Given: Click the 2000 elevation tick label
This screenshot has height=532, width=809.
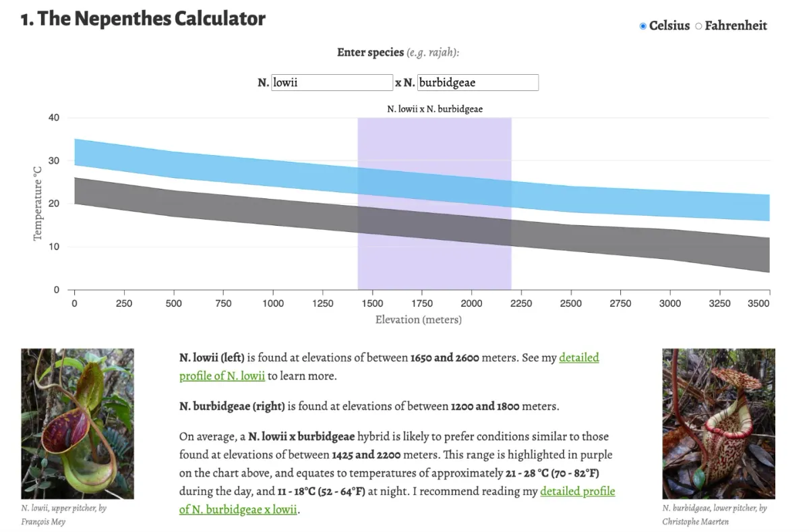Looking at the screenshot, I should 472,303.
